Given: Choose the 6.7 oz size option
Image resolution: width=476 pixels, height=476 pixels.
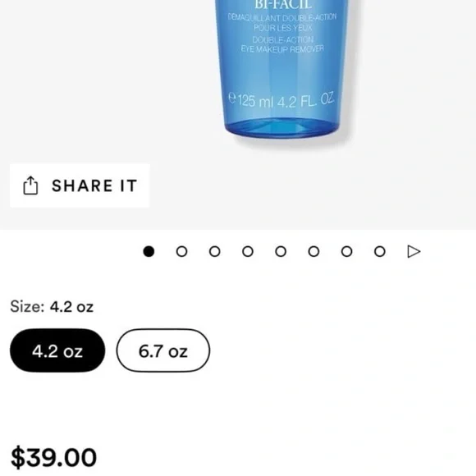Looking at the screenshot, I should point(163,350).
